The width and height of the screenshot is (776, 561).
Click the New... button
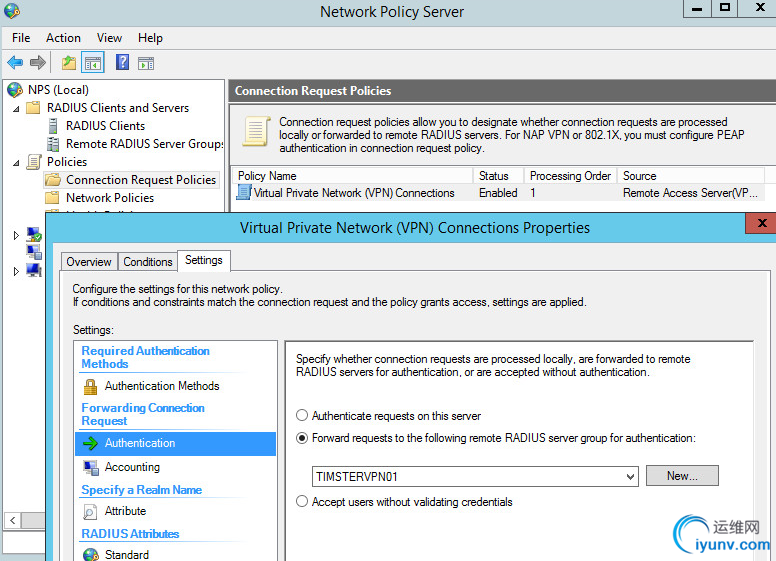pos(682,476)
